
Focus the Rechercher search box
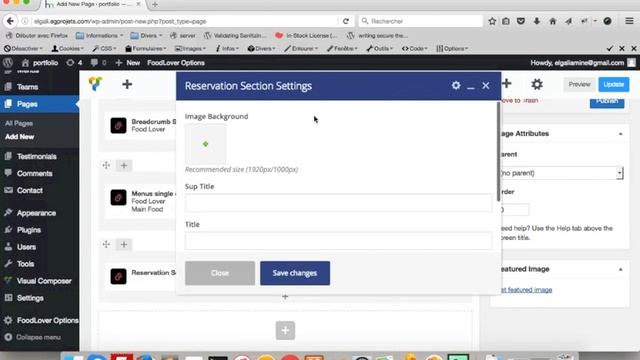[420, 21]
